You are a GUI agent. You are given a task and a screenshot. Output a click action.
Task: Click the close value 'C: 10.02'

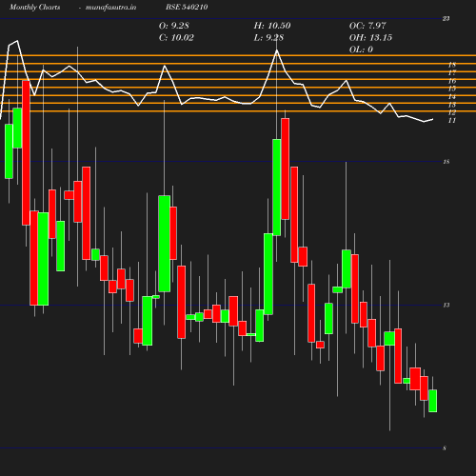pos(176,37)
